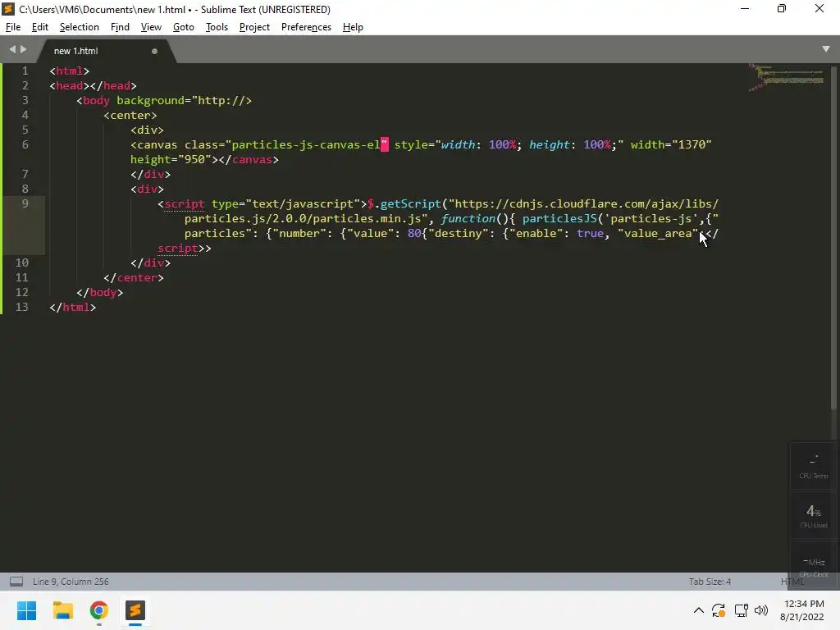The image size is (840, 630).
Task: Open clock showing 12:34 PM
Action: (x=802, y=610)
